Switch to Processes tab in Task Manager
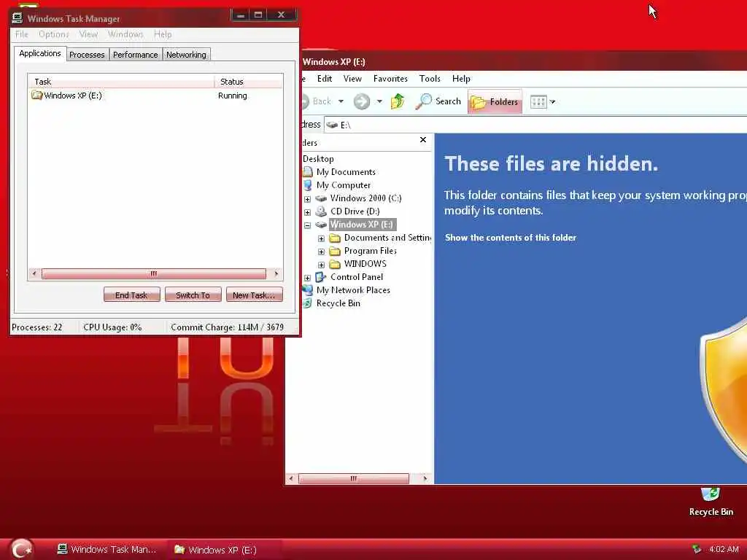Image resolution: width=747 pixels, height=560 pixels. click(x=87, y=55)
